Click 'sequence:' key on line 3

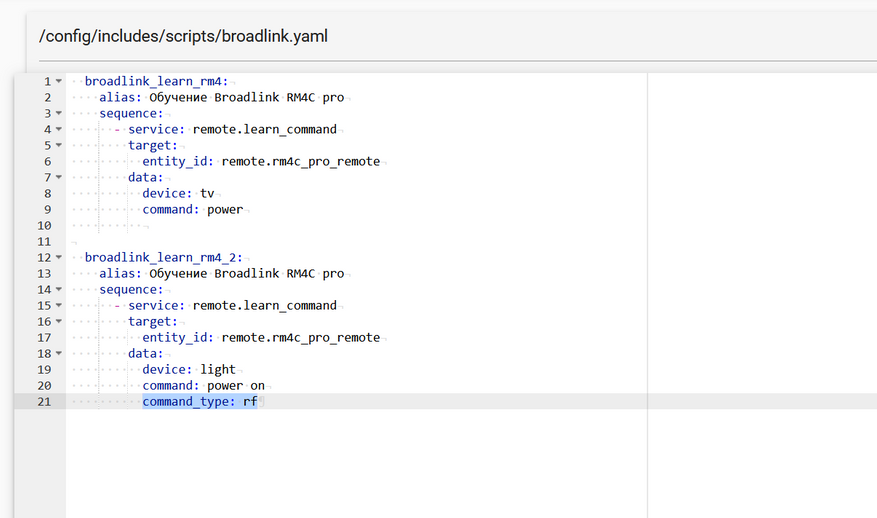[x=131, y=114]
